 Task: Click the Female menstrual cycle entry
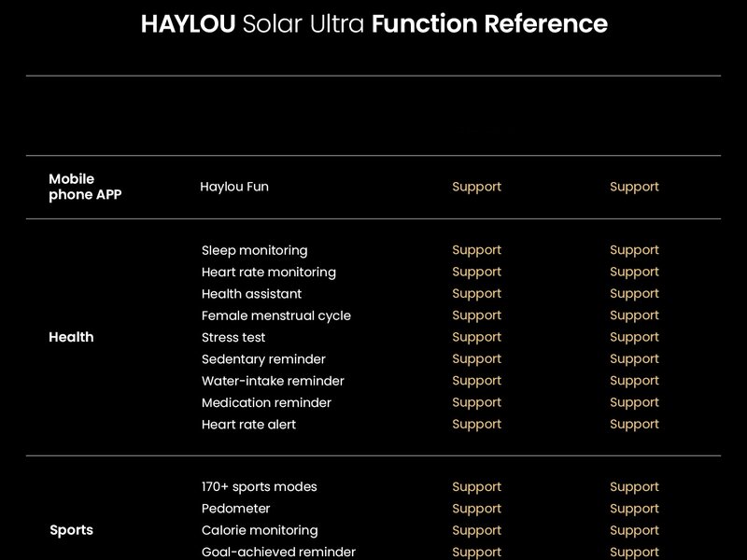tap(275, 315)
